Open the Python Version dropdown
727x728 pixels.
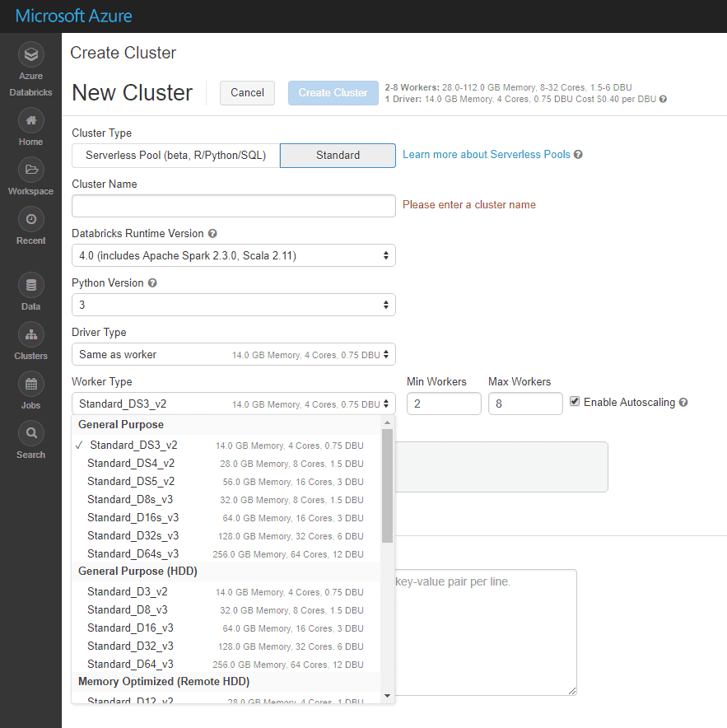[234, 305]
